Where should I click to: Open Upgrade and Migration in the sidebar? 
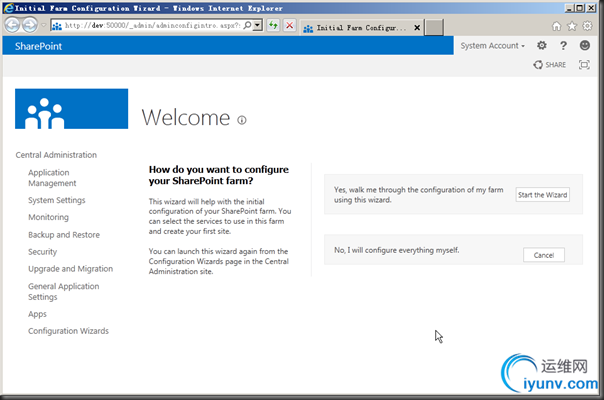[70, 269]
